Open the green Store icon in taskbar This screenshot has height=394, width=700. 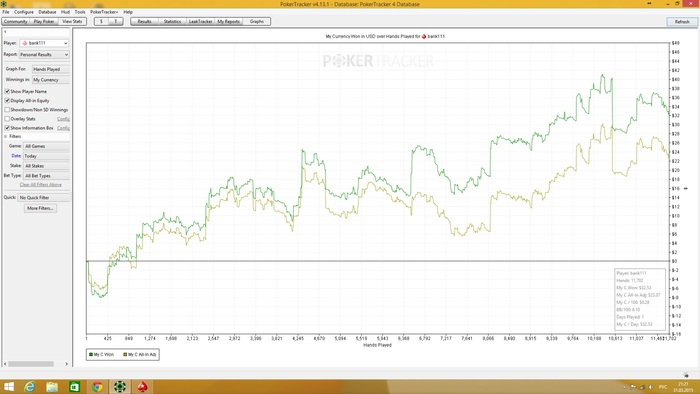point(75,387)
